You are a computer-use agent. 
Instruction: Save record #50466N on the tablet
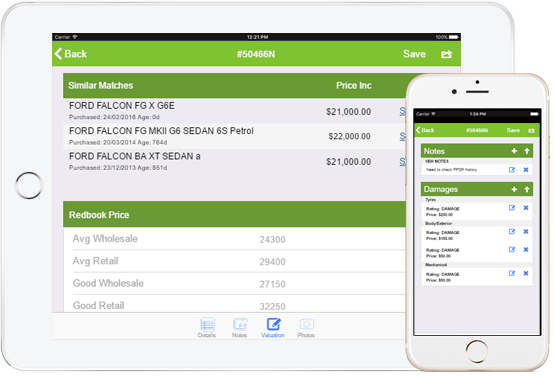click(414, 54)
